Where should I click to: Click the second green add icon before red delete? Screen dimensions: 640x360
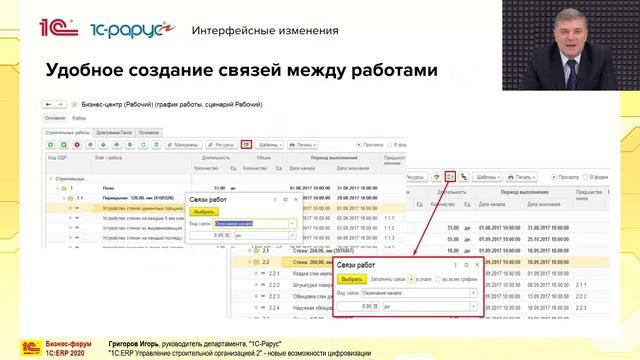pyautogui.click(x=64, y=145)
